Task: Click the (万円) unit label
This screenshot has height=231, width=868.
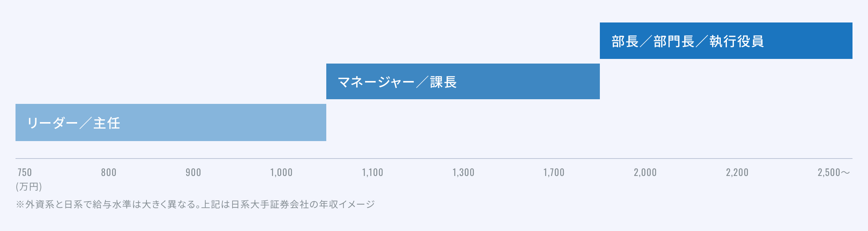Action: click(x=29, y=187)
